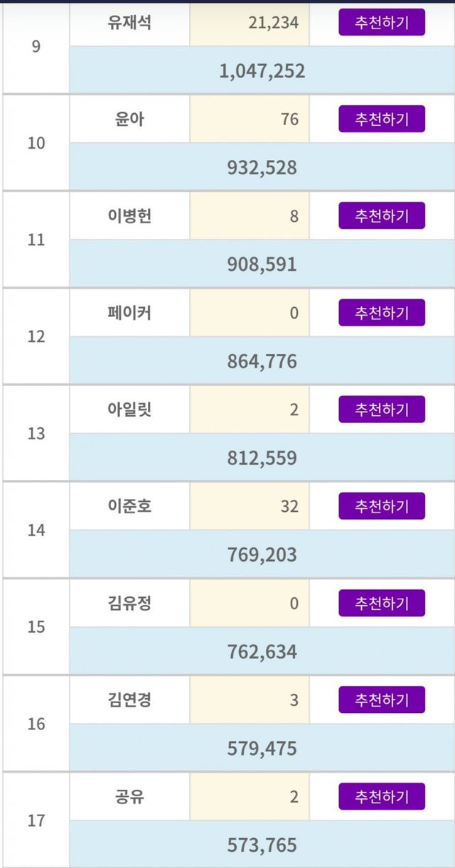The image size is (455, 868).
Task: Click 추천하기 in the 이준호 row
Action: [x=382, y=506]
